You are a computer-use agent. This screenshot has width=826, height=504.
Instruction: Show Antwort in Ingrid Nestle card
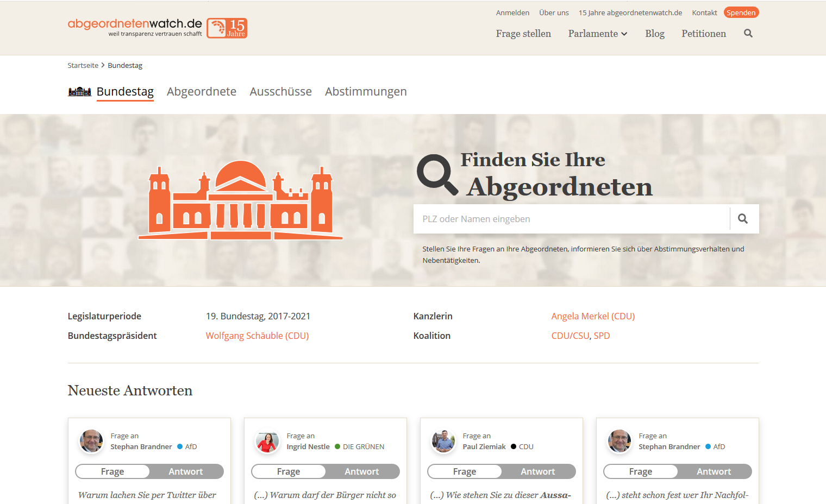[x=362, y=471]
